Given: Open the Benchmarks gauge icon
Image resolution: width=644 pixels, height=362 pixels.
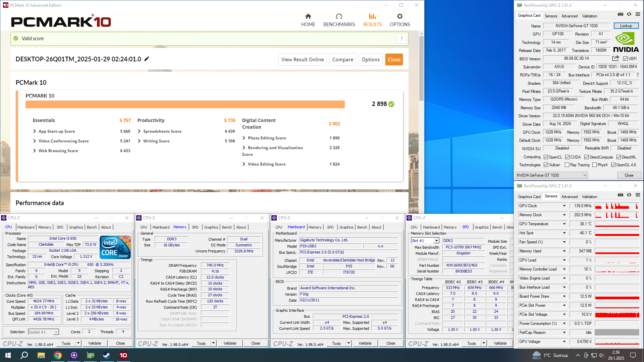Looking at the screenshot, I should [x=339, y=16].
